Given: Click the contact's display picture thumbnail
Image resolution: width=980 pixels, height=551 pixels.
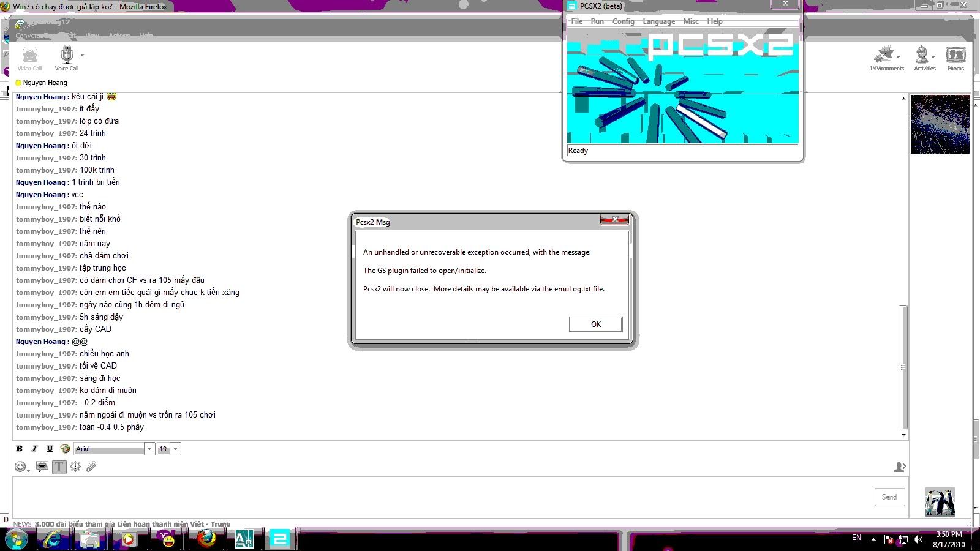Looking at the screenshot, I should pos(940,124).
